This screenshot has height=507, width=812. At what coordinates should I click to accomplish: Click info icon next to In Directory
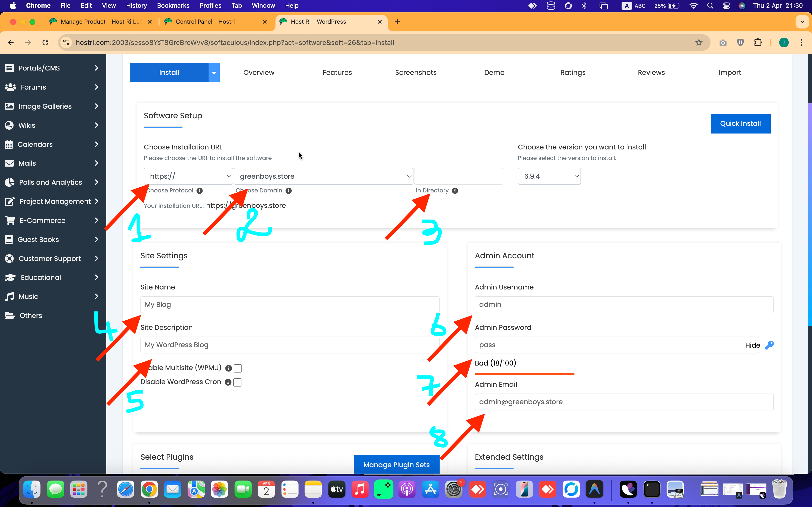click(455, 191)
